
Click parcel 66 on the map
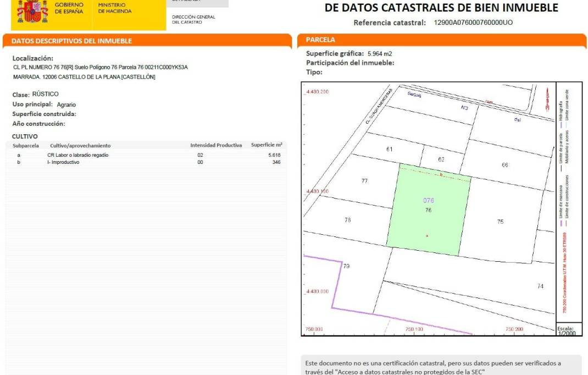tap(505, 165)
